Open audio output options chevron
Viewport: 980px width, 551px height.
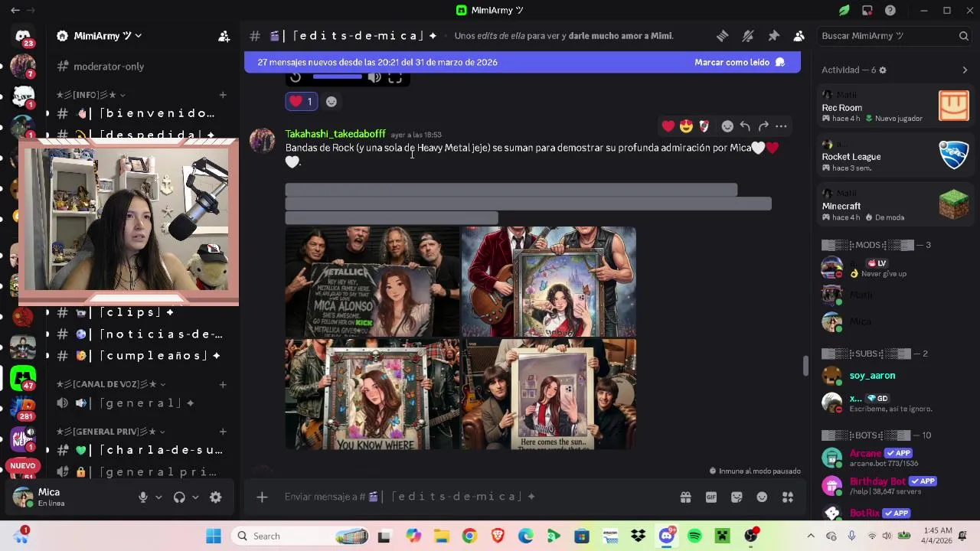click(x=195, y=497)
